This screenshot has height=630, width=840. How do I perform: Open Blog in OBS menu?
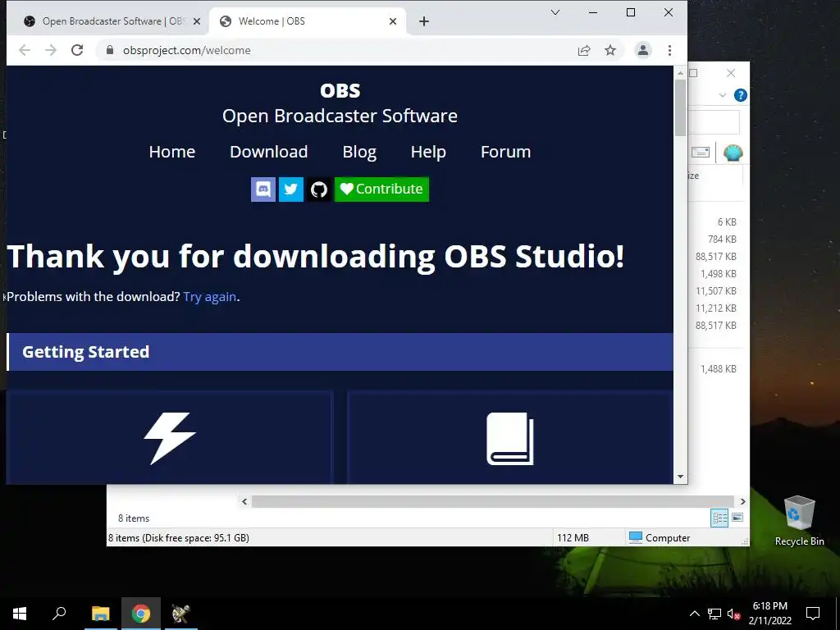pyautogui.click(x=359, y=152)
